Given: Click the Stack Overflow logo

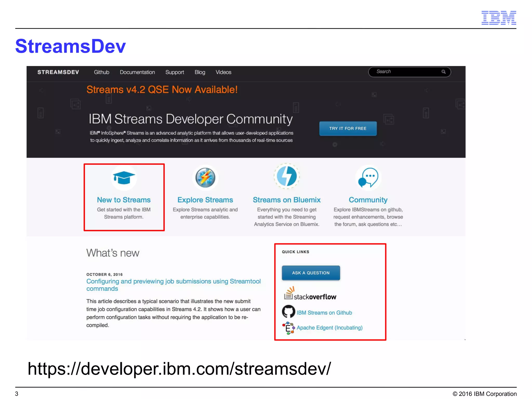Looking at the screenshot, I should pyautogui.click(x=310, y=294).
